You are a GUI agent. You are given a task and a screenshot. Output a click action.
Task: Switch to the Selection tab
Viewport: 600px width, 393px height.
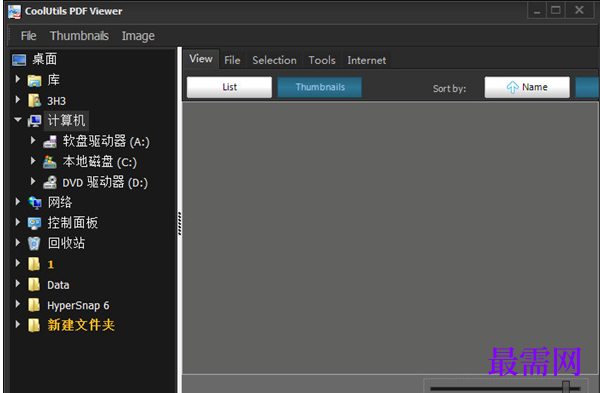point(274,60)
